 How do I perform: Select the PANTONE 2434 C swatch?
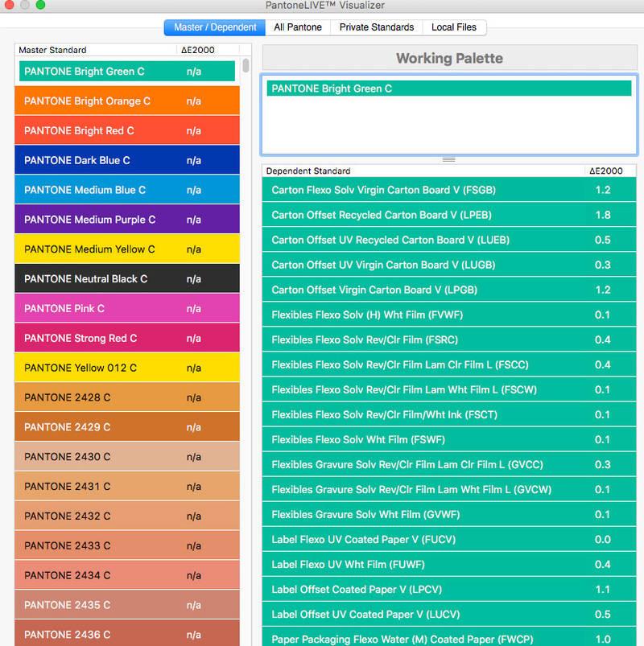[127, 575]
